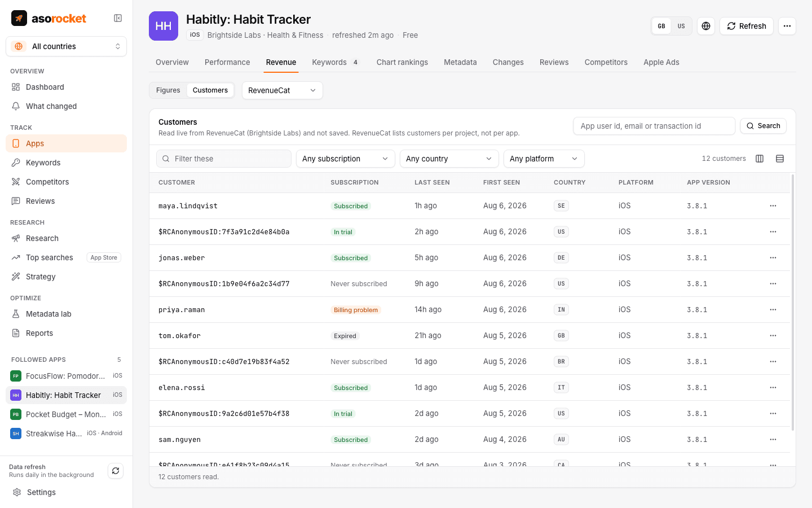Click the FocusFlow app icon in followed apps
The image size is (812, 508).
(16, 376)
